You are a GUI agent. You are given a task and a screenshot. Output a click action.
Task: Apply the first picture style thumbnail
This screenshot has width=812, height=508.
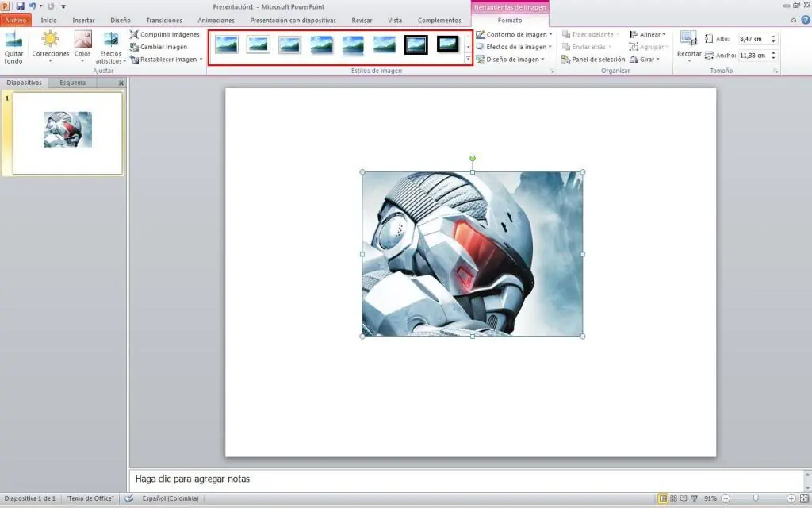pyautogui.click(x=226, y=44)
